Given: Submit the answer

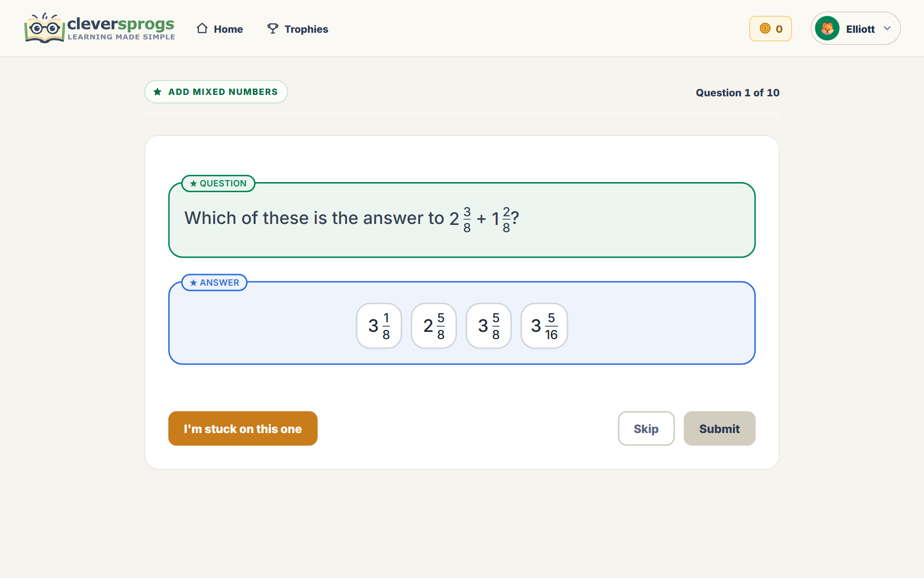Looking at the screenshot, I should tap(719, 428).
